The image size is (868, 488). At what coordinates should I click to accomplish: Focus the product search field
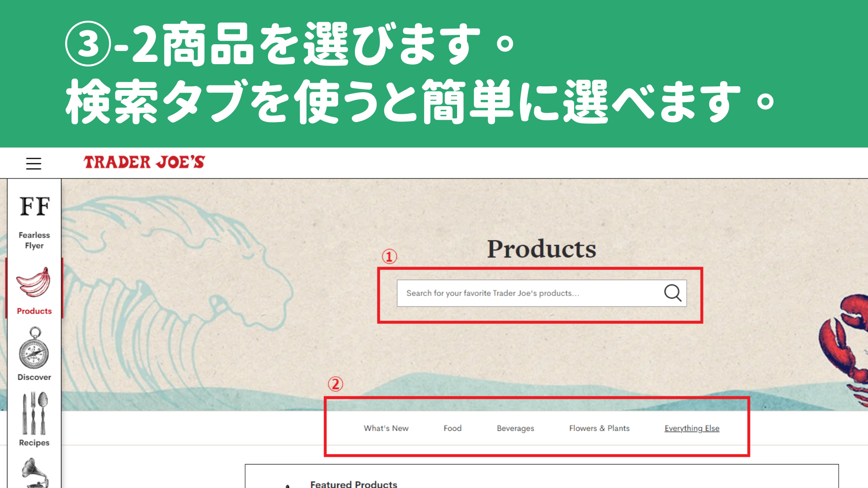tap(542, 293)
